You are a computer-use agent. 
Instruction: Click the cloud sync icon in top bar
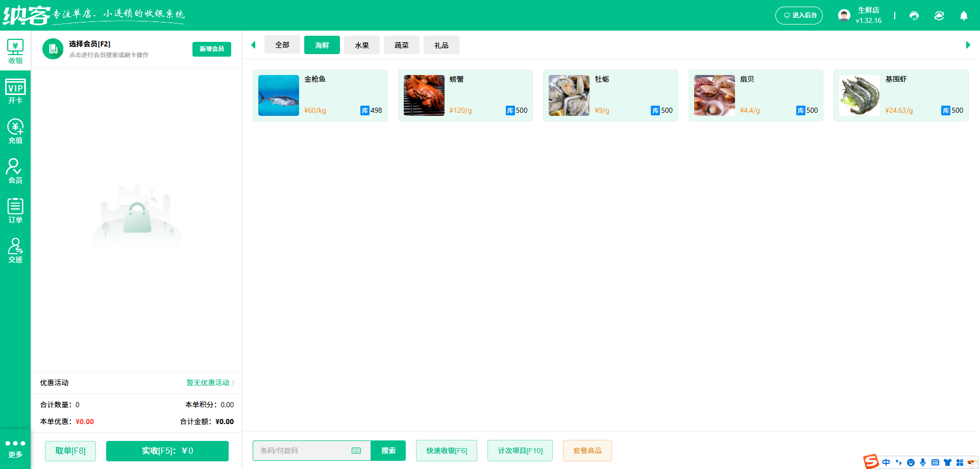939,16
